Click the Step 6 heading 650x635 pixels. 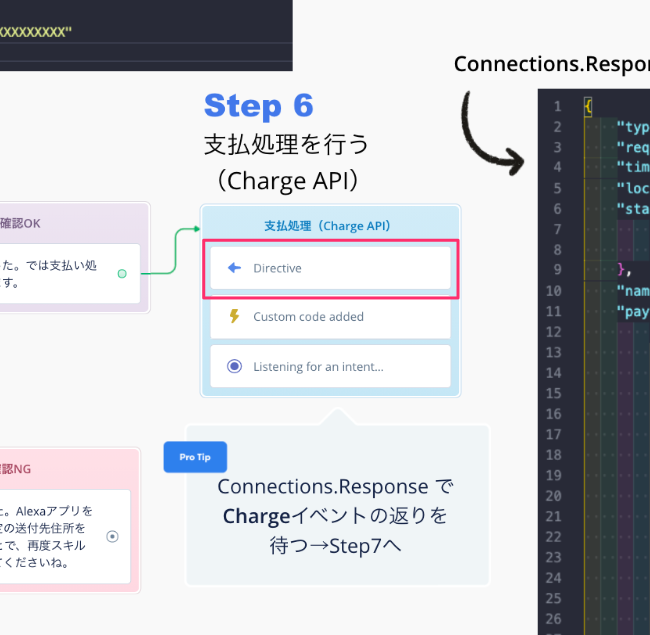coord(259,105)
